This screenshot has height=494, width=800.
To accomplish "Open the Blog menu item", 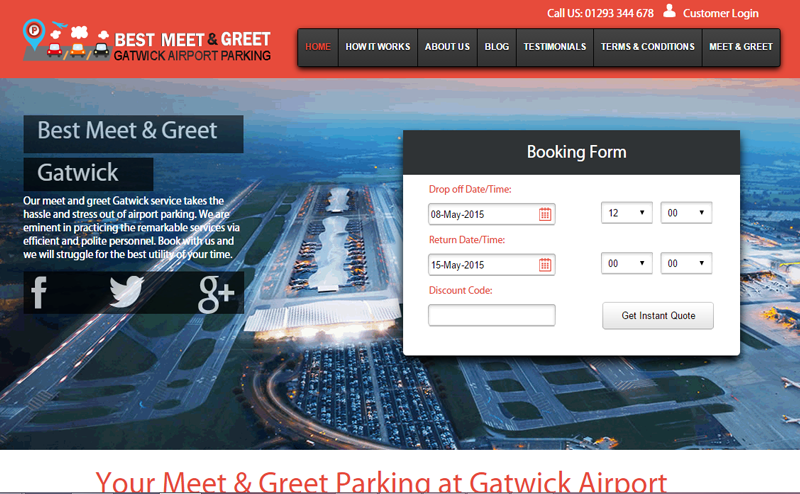I will tap(497, 47).
